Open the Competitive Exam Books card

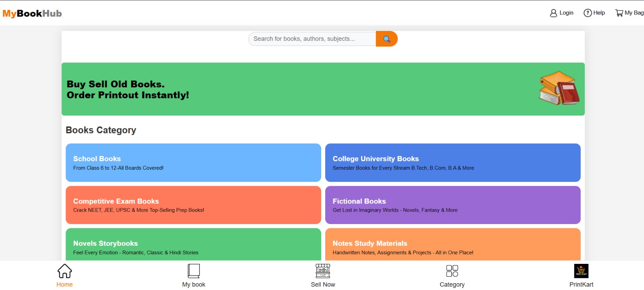[193, 205]
